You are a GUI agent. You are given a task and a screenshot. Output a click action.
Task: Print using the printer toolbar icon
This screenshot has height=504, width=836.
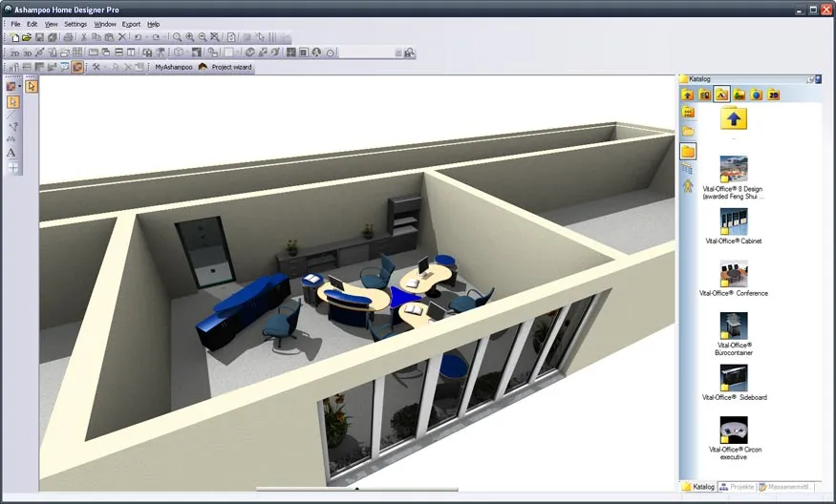[x=68, y=37]
